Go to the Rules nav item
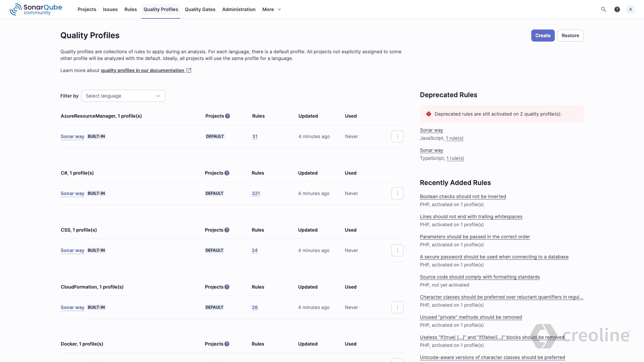This screenshot has width=644, height=362. (130, 9)
